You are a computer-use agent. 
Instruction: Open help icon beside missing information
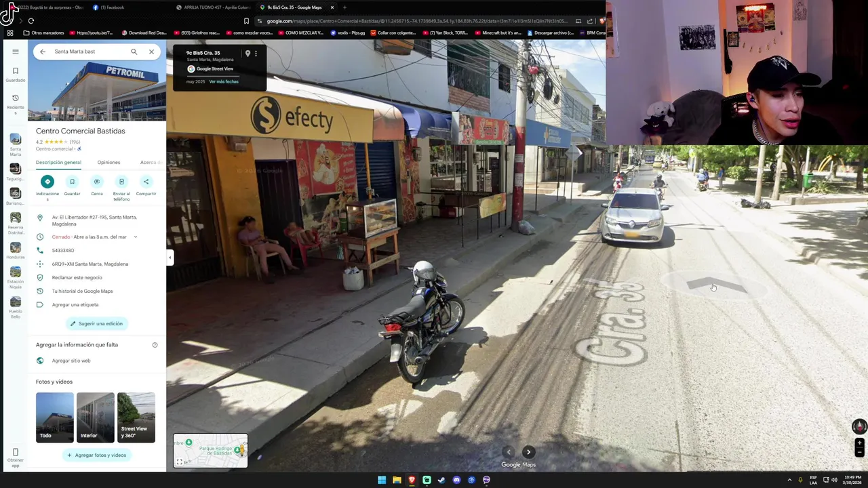pos(155,345)
